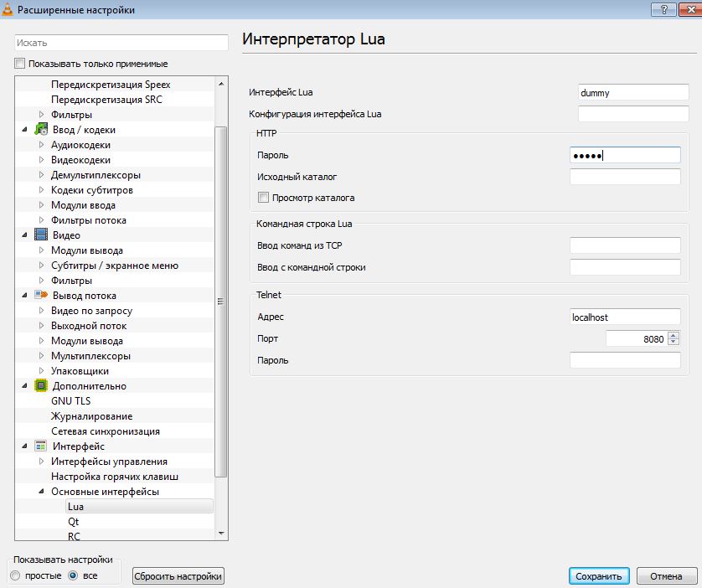Select Передискретизация SRC in tree

(x=106, y=100)
